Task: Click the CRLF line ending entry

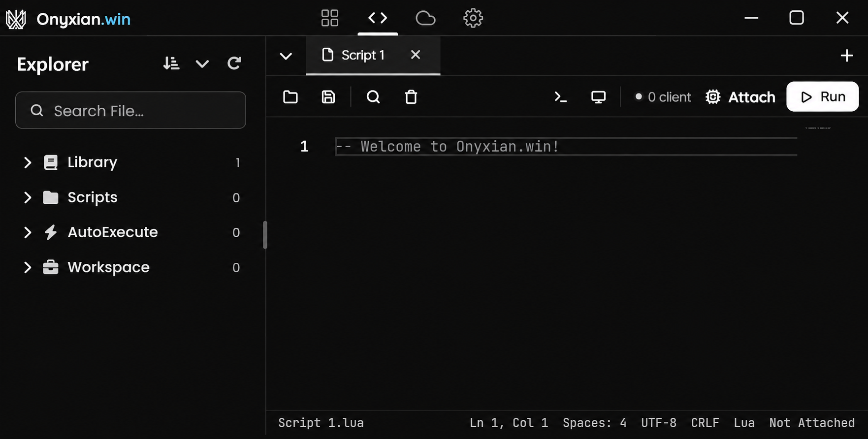Action: (x=705, y=423)
